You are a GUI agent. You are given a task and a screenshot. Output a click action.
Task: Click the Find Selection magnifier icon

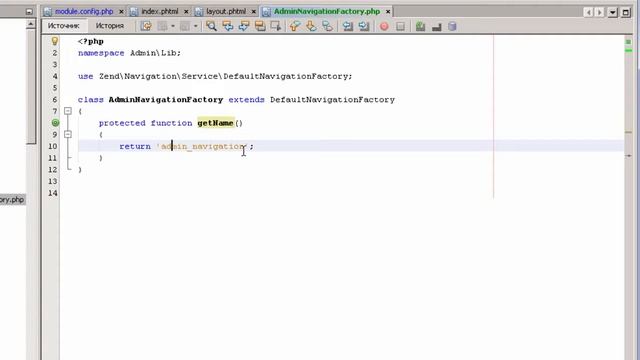(211, 26)
